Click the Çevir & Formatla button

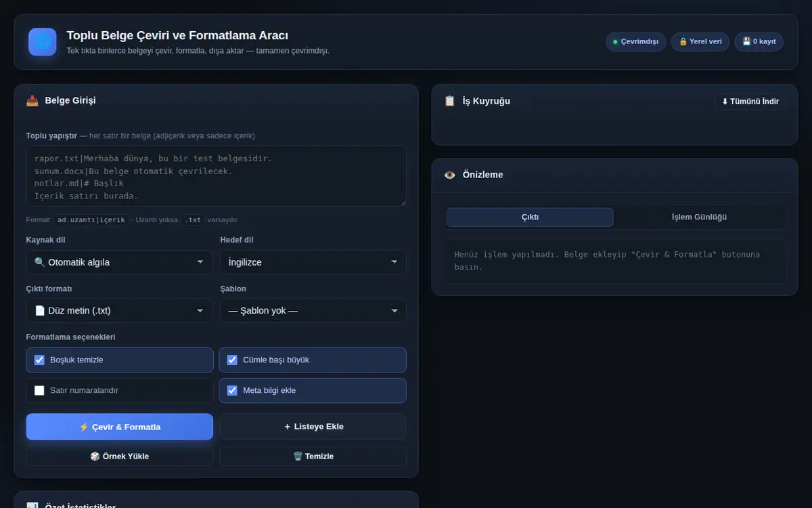click(120, 427)
